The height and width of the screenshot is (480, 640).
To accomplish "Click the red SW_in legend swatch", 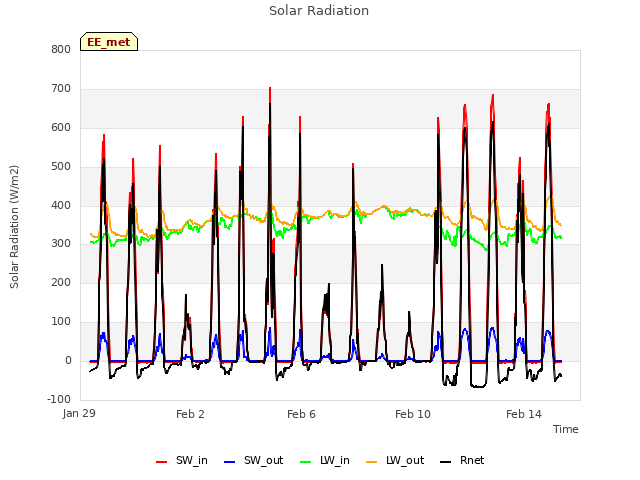I will pyautogui.click(x=162, y=462).
